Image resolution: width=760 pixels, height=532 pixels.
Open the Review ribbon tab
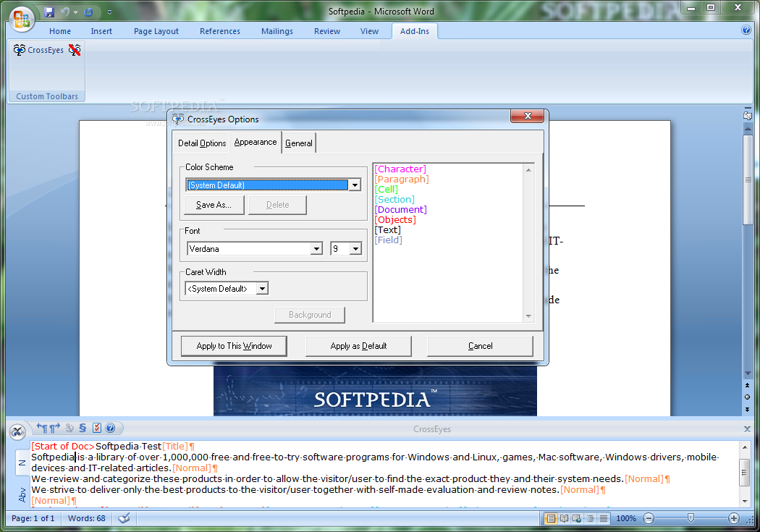point(327,31)
